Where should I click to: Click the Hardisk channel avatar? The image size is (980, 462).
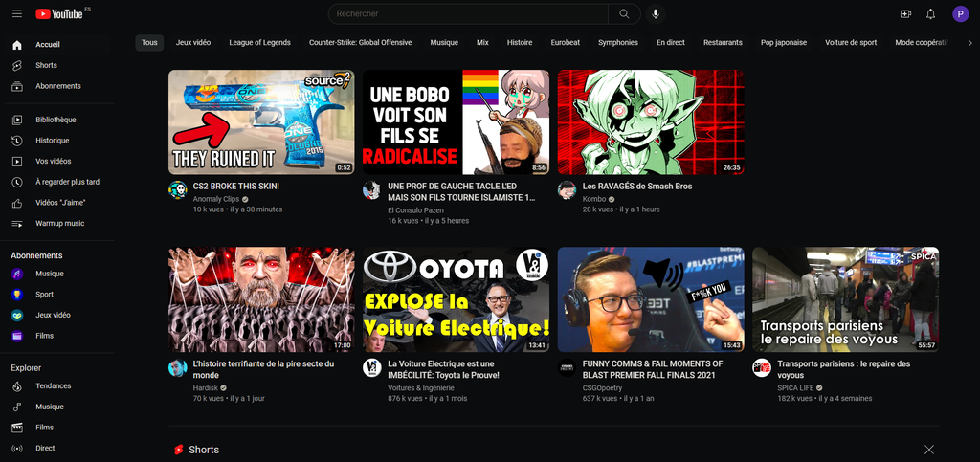177,367
